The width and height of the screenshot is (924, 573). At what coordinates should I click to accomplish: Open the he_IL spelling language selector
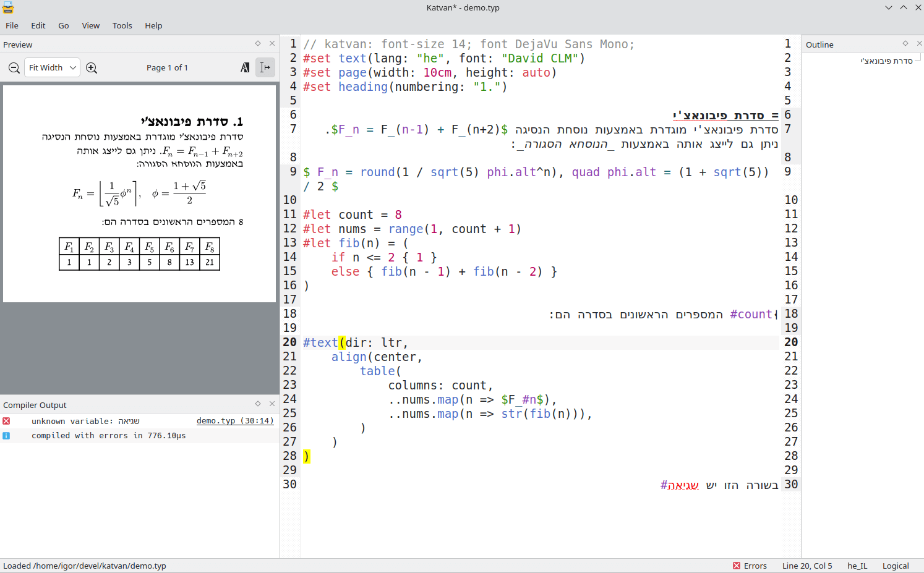click(857, 566)
